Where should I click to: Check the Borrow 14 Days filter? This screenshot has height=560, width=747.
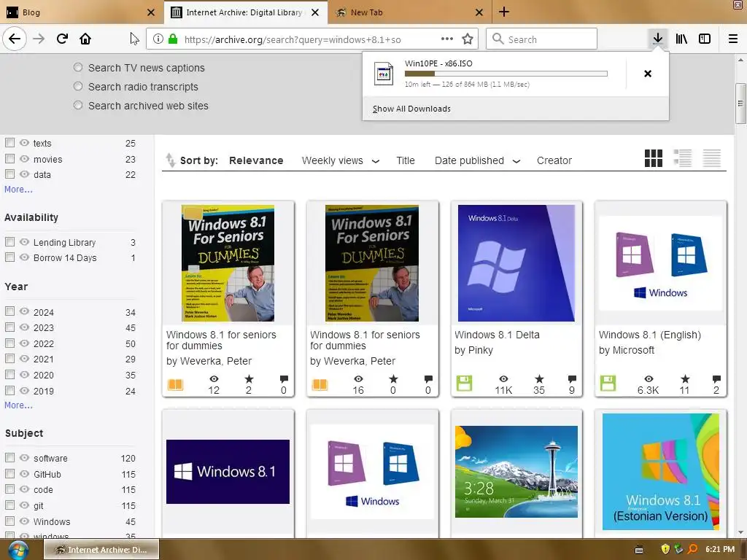[9, 257]
